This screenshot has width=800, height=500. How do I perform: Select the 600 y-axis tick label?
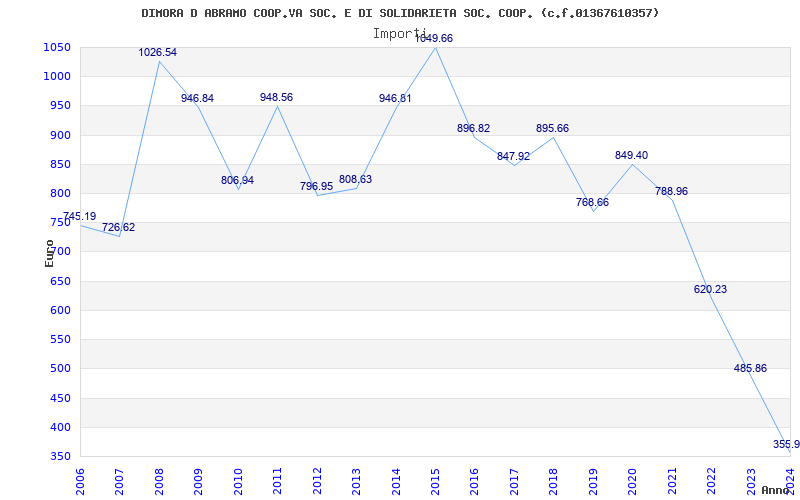(x=61, y=311)
